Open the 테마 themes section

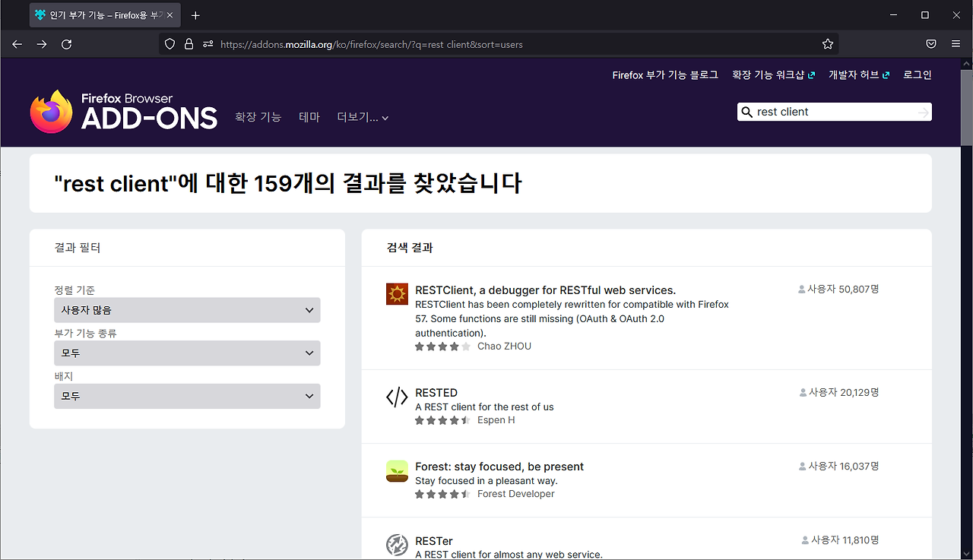pyautogui.click(x=309, y=117)
